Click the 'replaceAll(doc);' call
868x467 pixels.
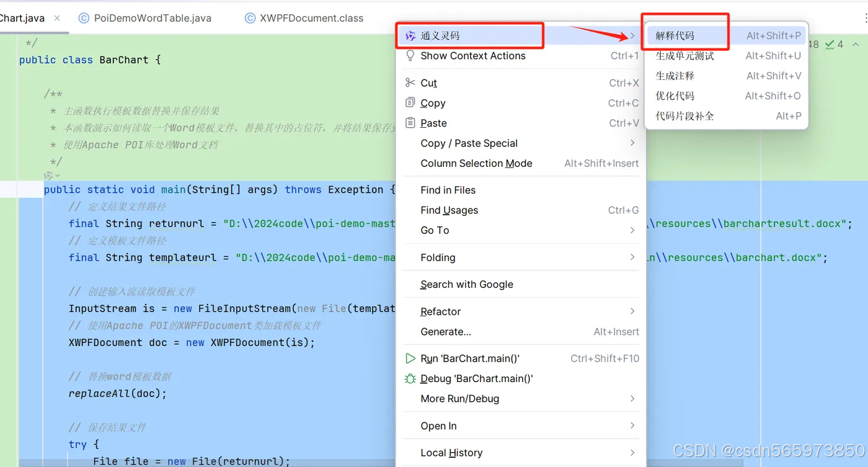118,393
